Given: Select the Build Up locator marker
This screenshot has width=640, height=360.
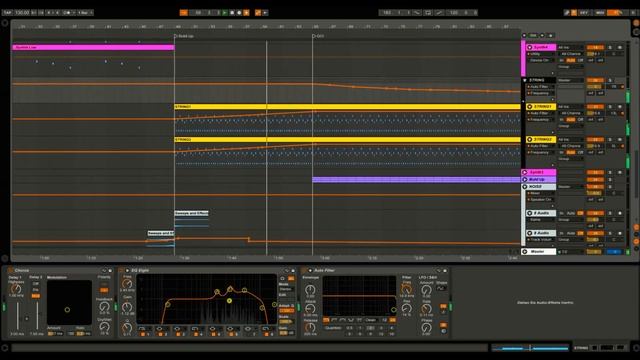Looking at the screenshot, I should point(184,36).
